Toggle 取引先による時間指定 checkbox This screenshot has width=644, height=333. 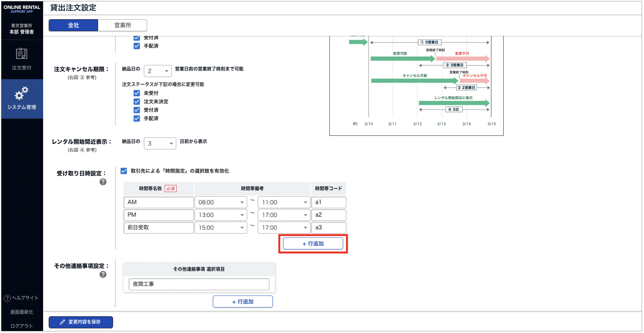click(124, 171)
